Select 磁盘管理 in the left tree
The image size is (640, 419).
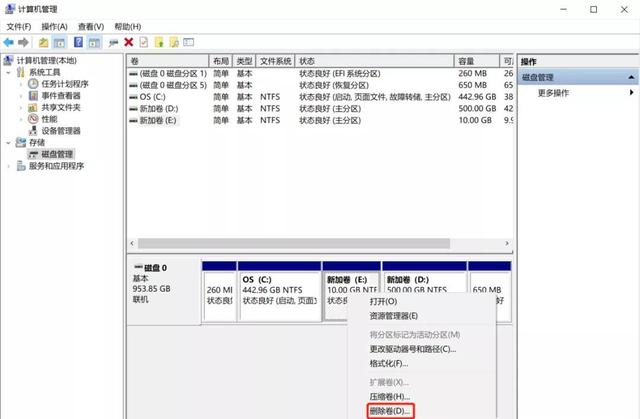click(57, 154)
